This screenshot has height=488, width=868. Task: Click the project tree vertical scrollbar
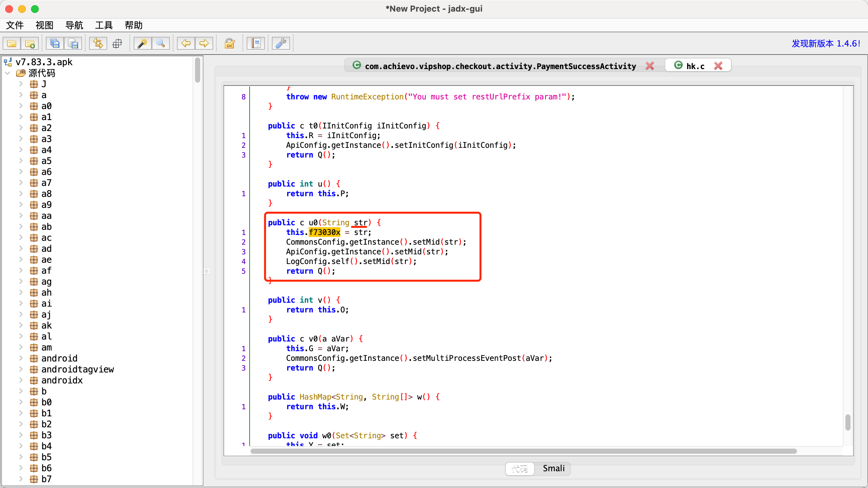197,70
